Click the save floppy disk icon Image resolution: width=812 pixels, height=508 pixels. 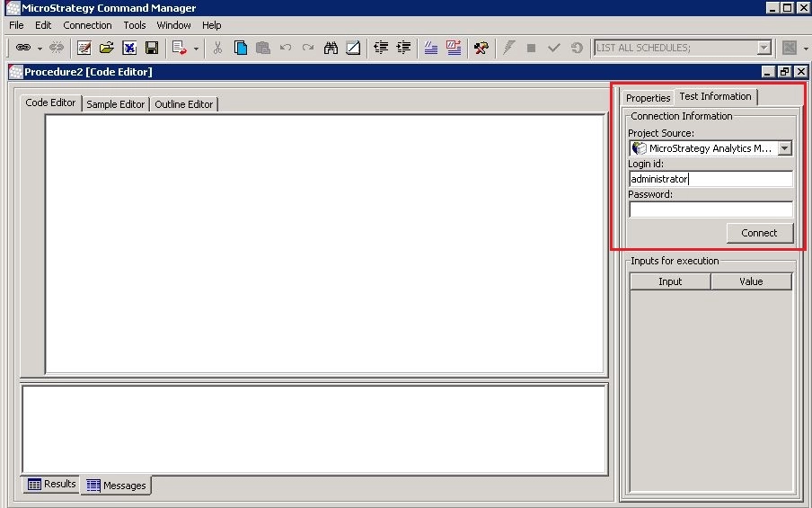click(x=152, y=48)
